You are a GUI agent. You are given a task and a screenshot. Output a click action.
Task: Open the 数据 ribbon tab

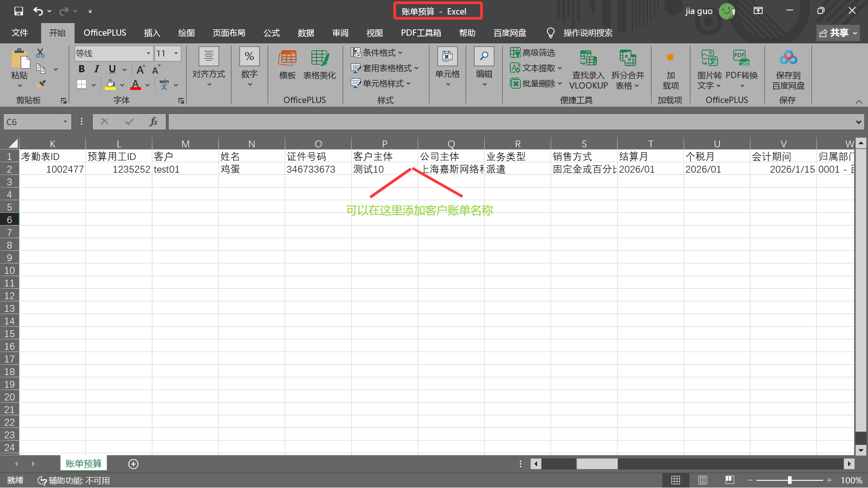pos(306,33)
